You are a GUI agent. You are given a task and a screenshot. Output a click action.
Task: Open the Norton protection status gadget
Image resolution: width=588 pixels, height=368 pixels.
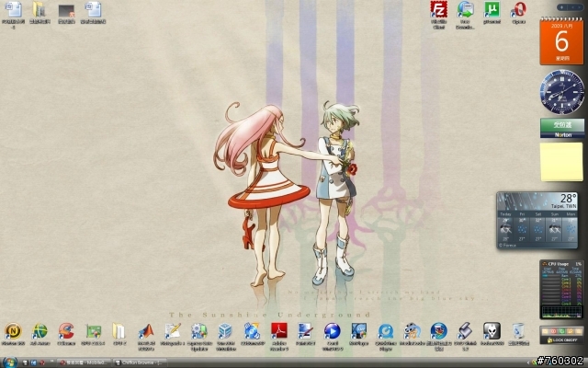pyautogui.click(x=562, y=128)
